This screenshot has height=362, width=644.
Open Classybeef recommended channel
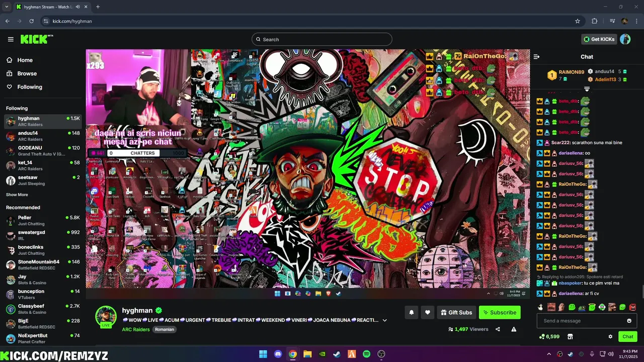43,309
